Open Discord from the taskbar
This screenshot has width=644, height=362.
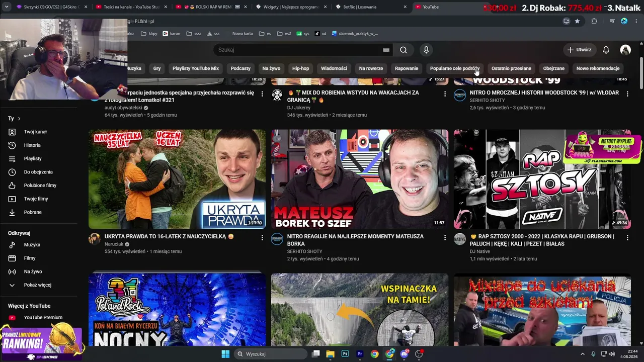[x=404, y=354]
